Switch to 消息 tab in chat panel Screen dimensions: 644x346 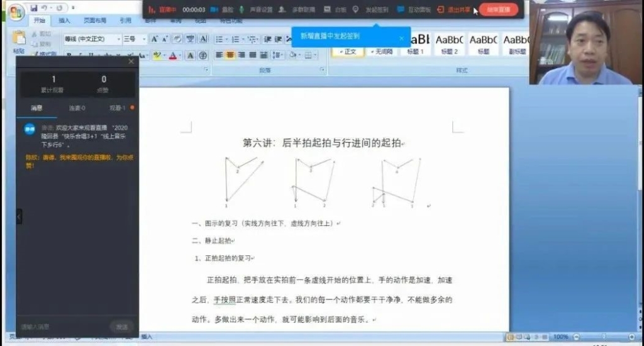tap(36, 108)
